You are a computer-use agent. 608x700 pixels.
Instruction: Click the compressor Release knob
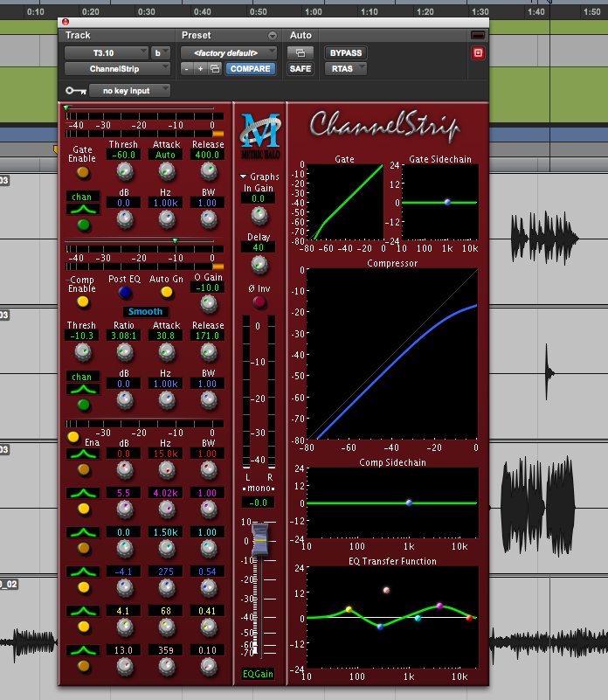(209, 352)
